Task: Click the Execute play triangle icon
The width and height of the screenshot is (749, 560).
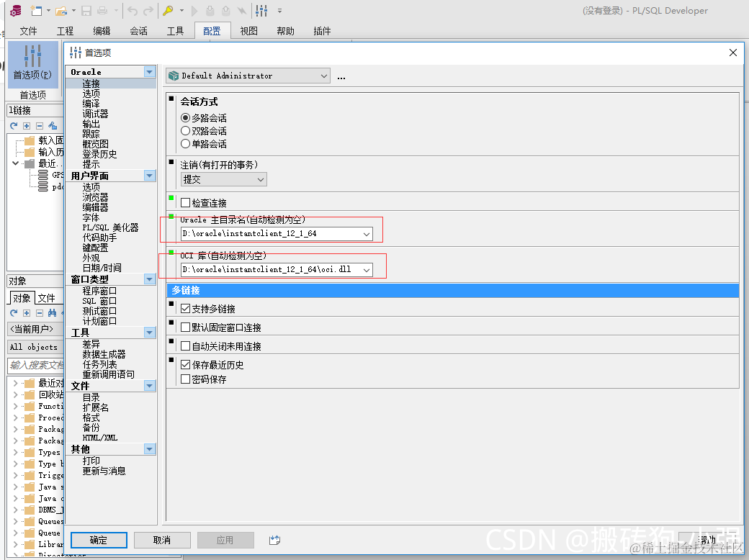Action: pyautogui.click(x=194, y=10)
